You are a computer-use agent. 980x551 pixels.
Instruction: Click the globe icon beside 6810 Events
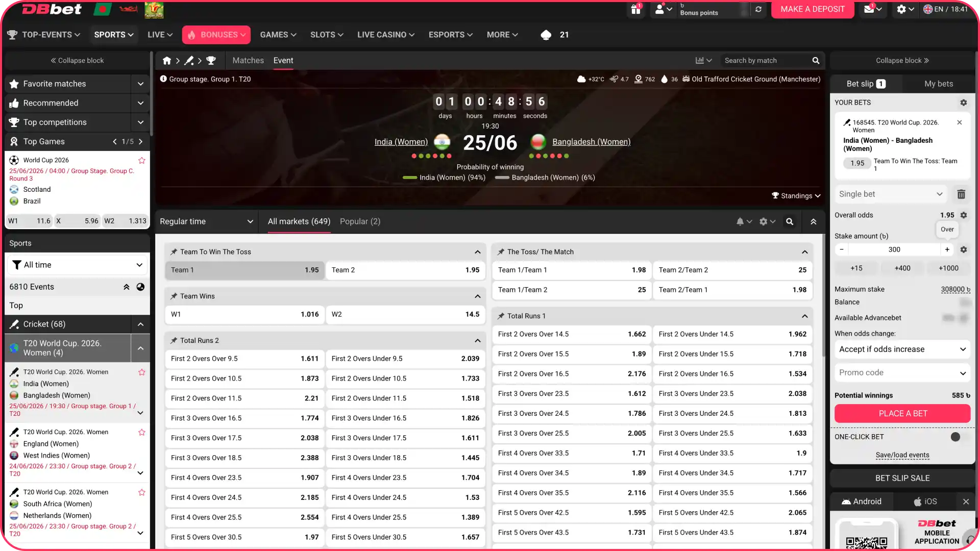(x=140, y=287)
